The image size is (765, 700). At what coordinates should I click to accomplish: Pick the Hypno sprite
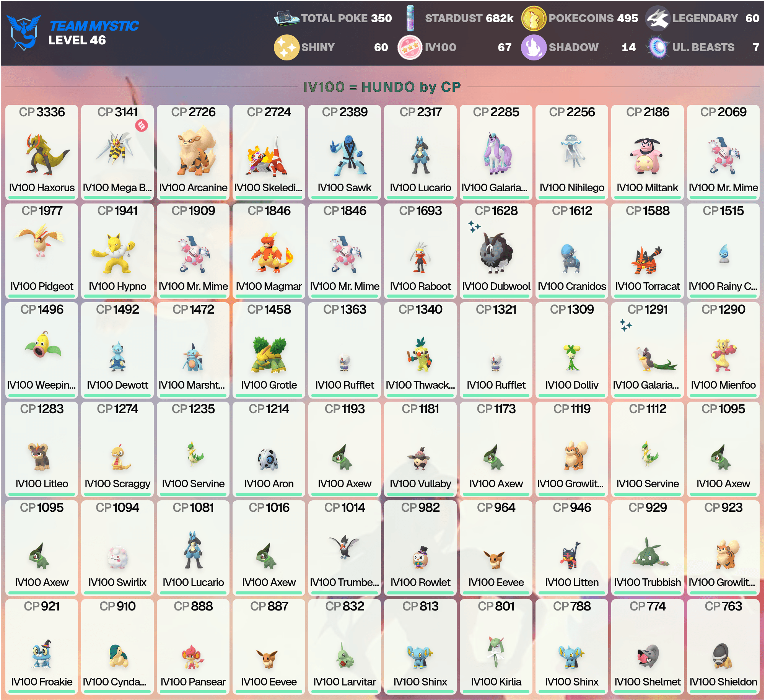tap(114, 253)
